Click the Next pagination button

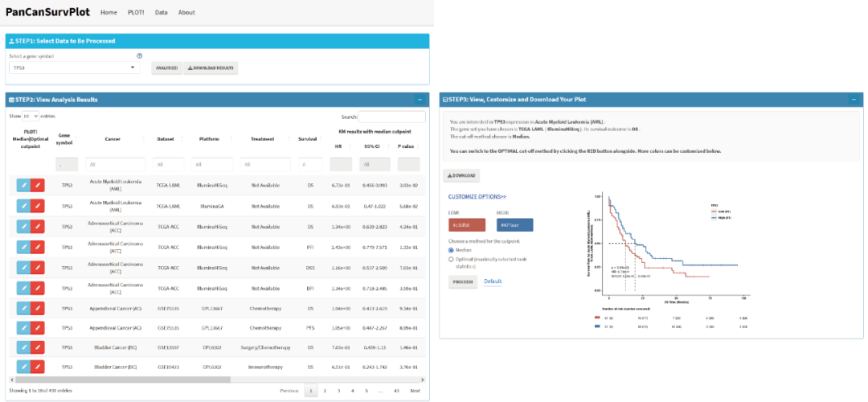coord(416,391)
